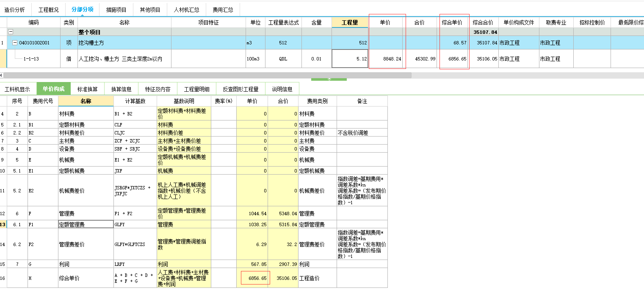Click the 工程量 column header

350,22
